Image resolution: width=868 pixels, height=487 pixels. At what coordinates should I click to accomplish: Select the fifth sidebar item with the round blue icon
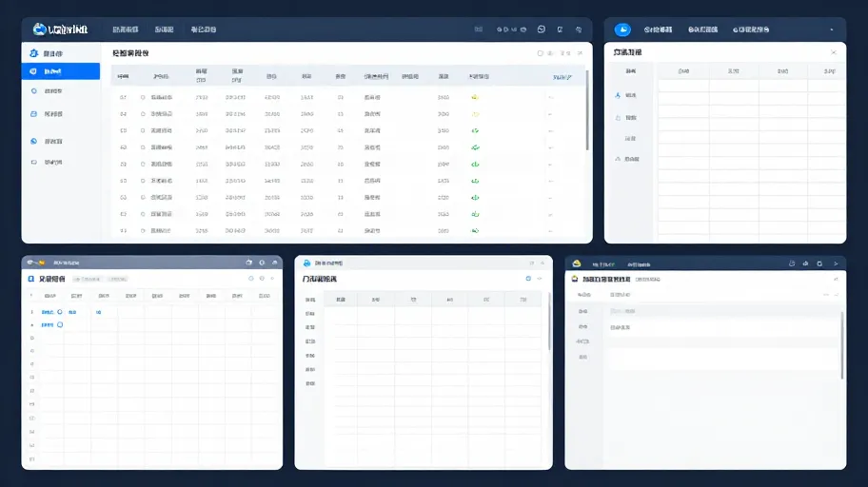point(61,141)
